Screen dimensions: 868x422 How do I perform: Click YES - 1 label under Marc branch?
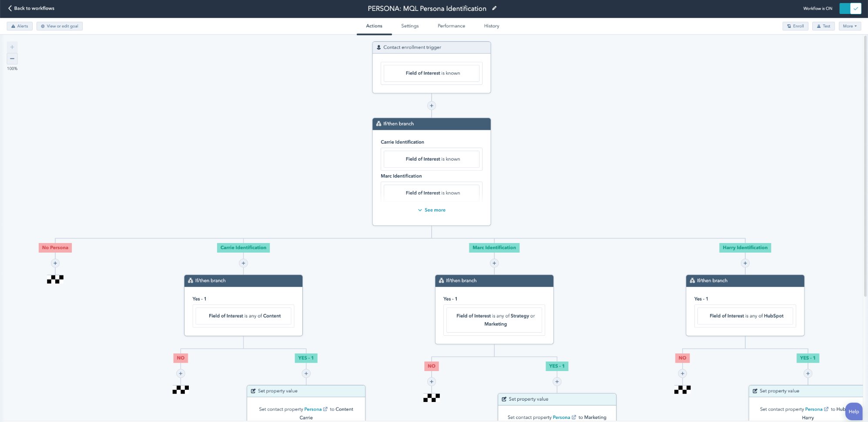pos(556,366)
